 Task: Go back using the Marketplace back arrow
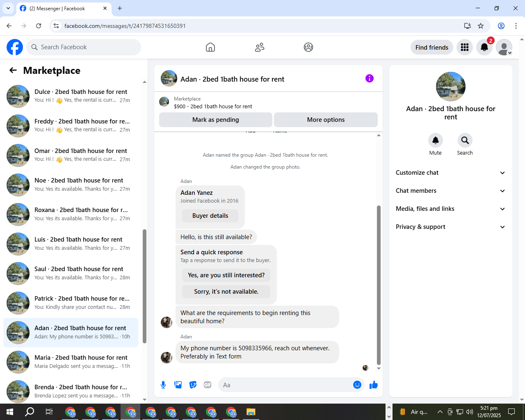(13, 70)
